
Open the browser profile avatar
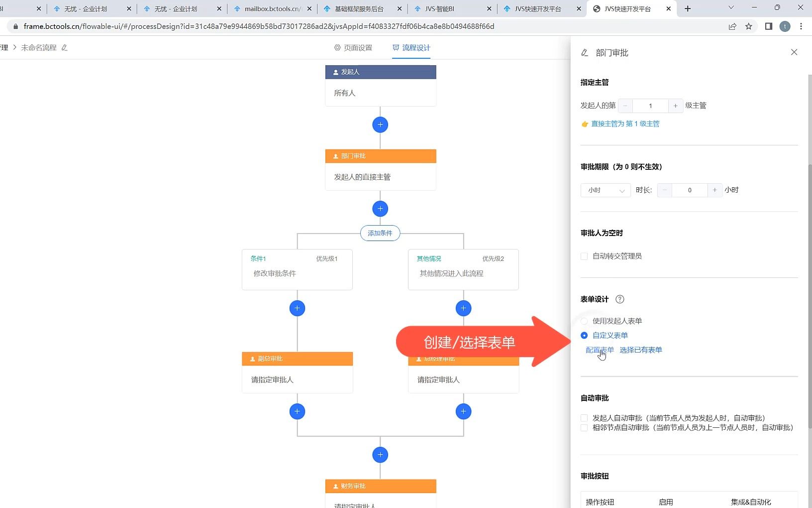point(785,26)
